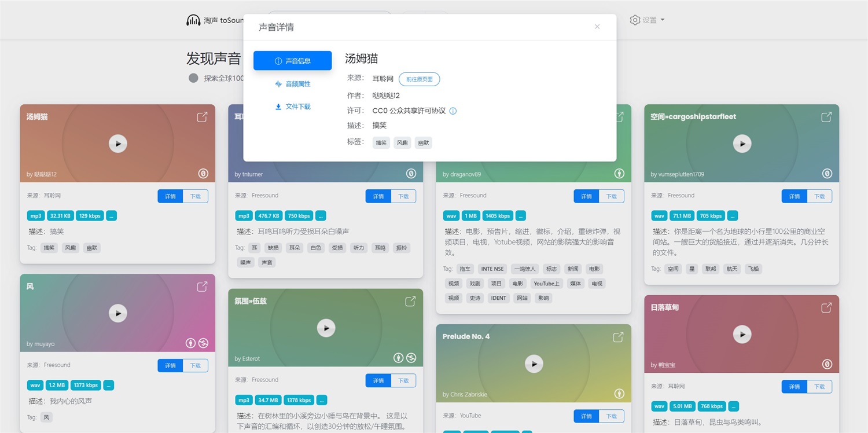Click 前往原页面 button
868x433 pixels.
coord(420,79)
